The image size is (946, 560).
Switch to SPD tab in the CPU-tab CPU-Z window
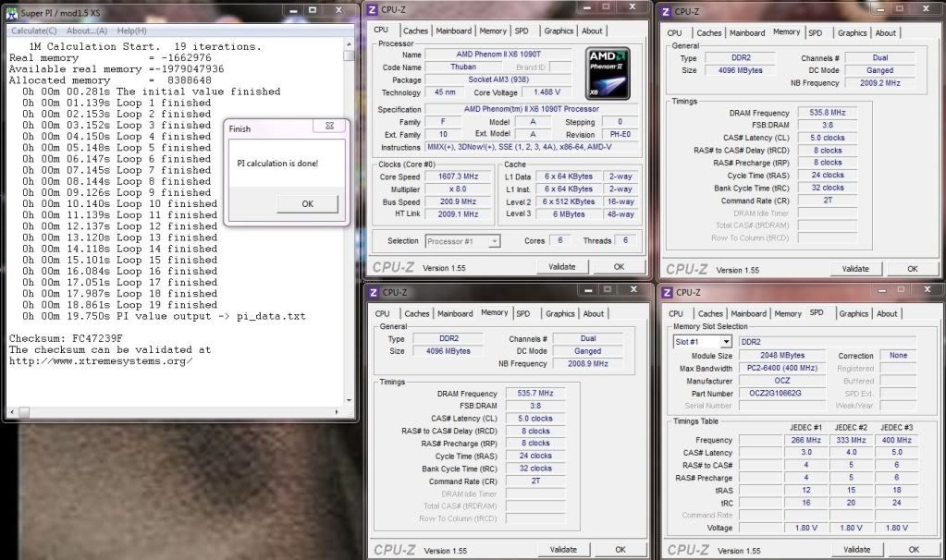[x=522, y=30]
